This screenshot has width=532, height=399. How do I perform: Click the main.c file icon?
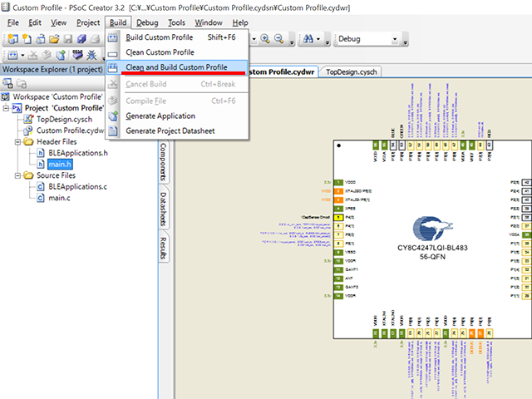[x=41, y=198]
